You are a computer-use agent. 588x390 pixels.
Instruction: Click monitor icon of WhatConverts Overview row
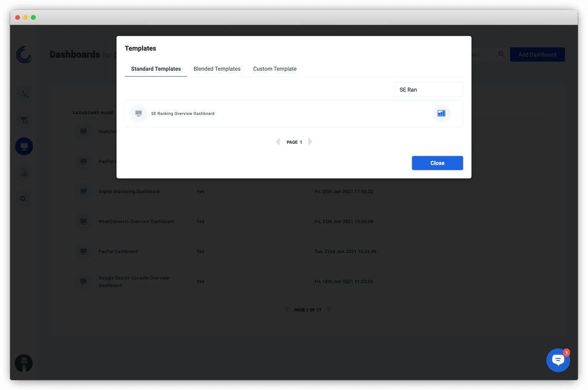point(84,222)
